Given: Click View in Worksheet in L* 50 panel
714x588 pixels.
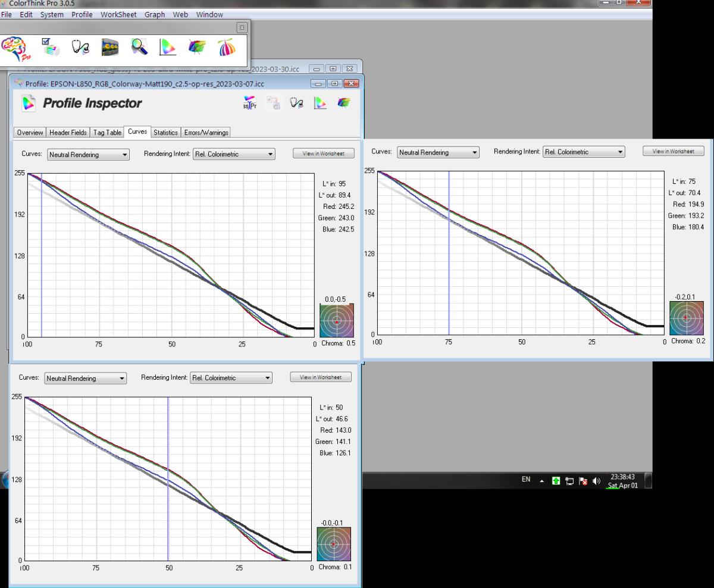Looking at the screenshot, I should click(320, 377).
